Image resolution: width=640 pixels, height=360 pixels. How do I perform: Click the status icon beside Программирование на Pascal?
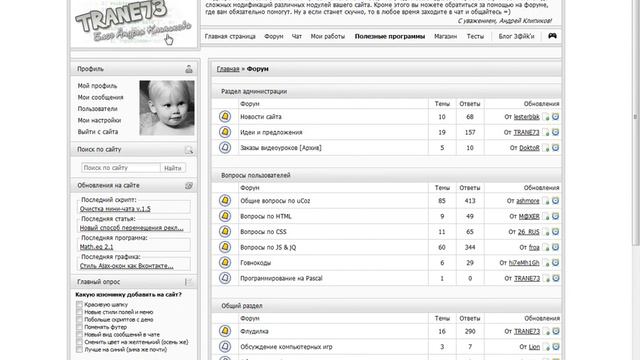click(x=225, y=278)
